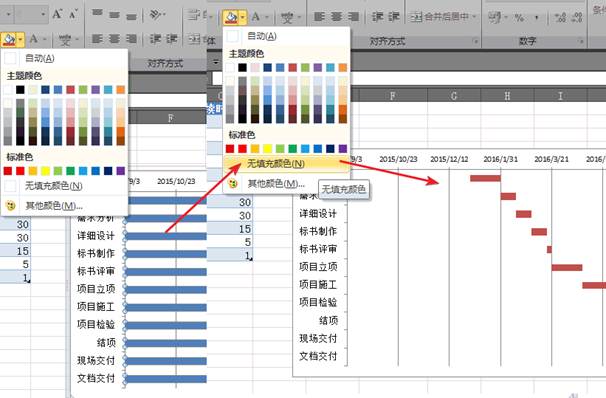This screenshot has width=606, height=398.
Task: Click 2015/12/12 date axis label
Action: (x=449, y=159)
